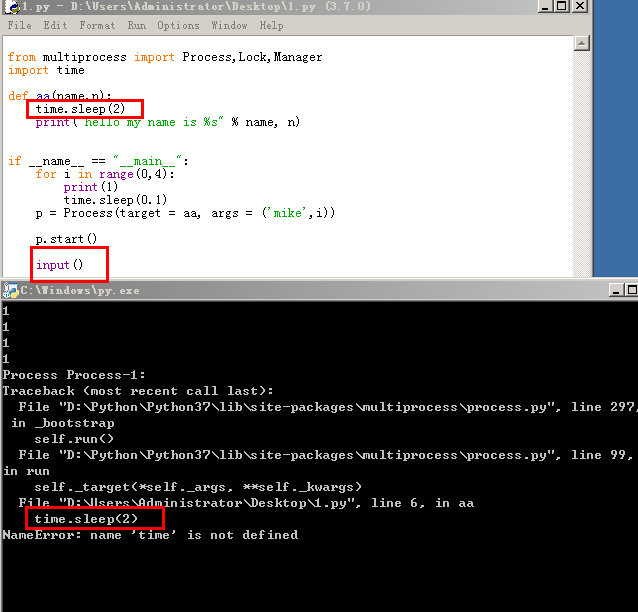638x612 pixels.
Task: Click the py.exe console window icon
Action: 10,290
